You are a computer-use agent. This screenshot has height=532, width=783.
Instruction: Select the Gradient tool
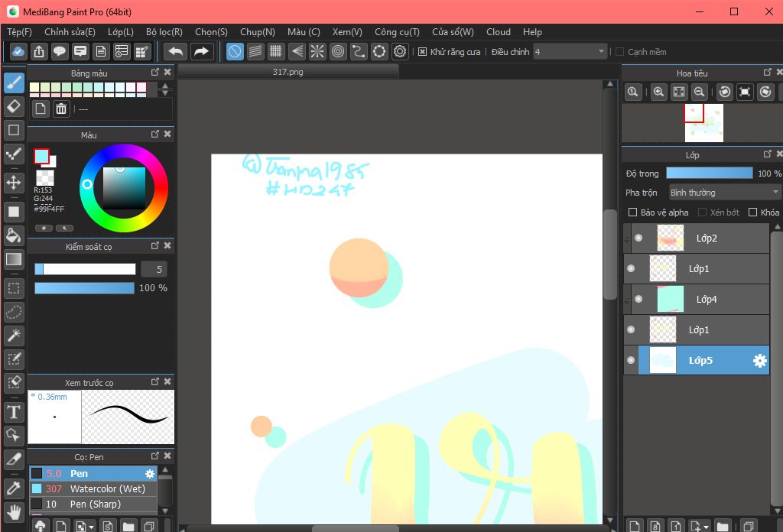14,259
